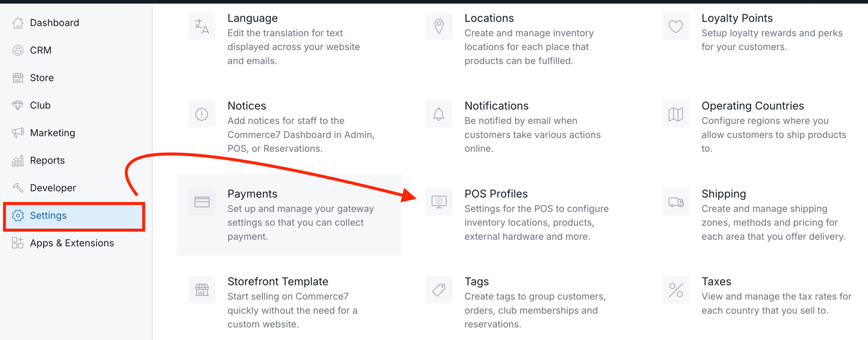
Task: Select the Settings gear icon in the sidebar
Action: (x=17, y=215)
